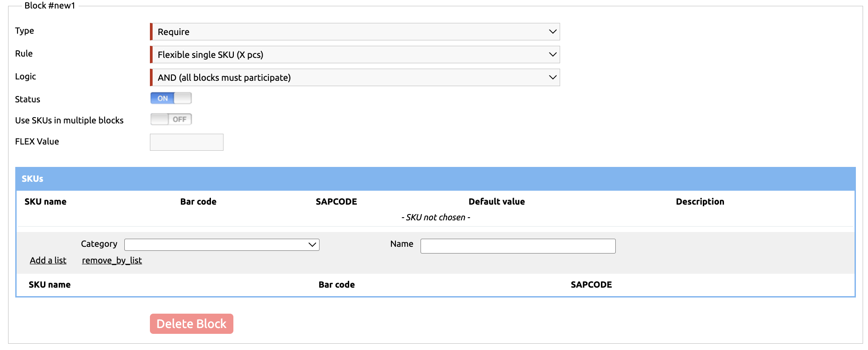Click SKU name header in chosen SKUs table
The image size is (868, 350).
click(x=45, y=202)
